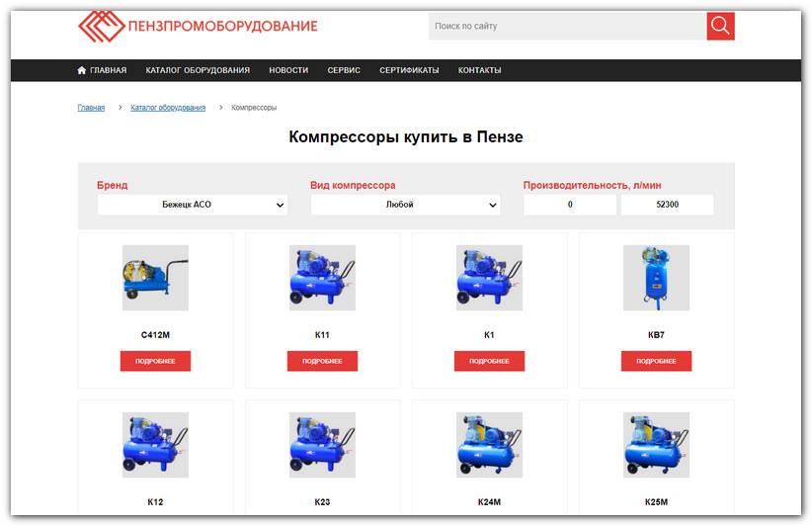Screen dimensions: 812x526
Task: Open the Сервис menu item
Action: tap(344, 70)
